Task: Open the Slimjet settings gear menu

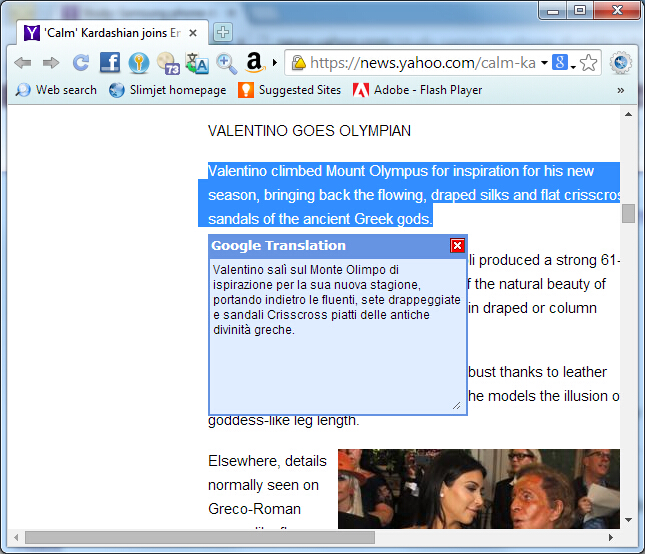Action: point(620,63)
